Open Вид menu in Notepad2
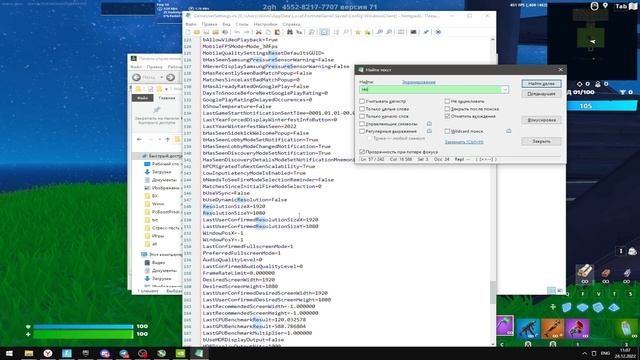The width and height of the screenshot is (640, 360). click(226, 24)
